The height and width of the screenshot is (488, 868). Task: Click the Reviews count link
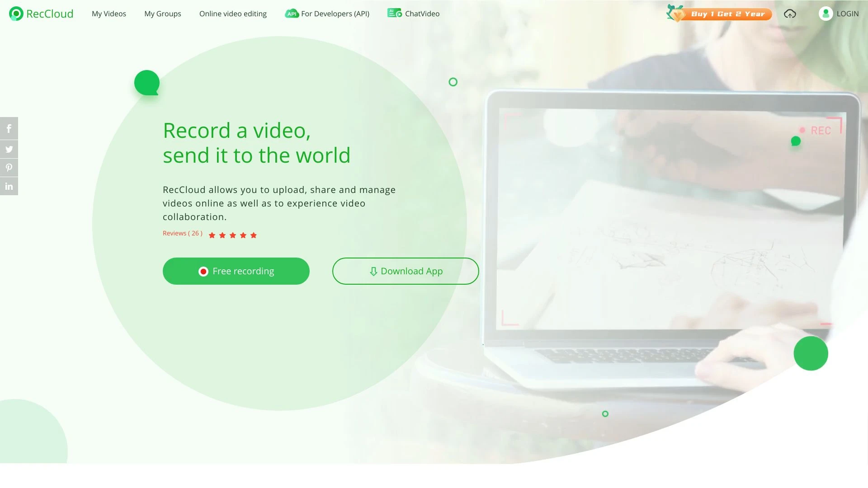183,234
